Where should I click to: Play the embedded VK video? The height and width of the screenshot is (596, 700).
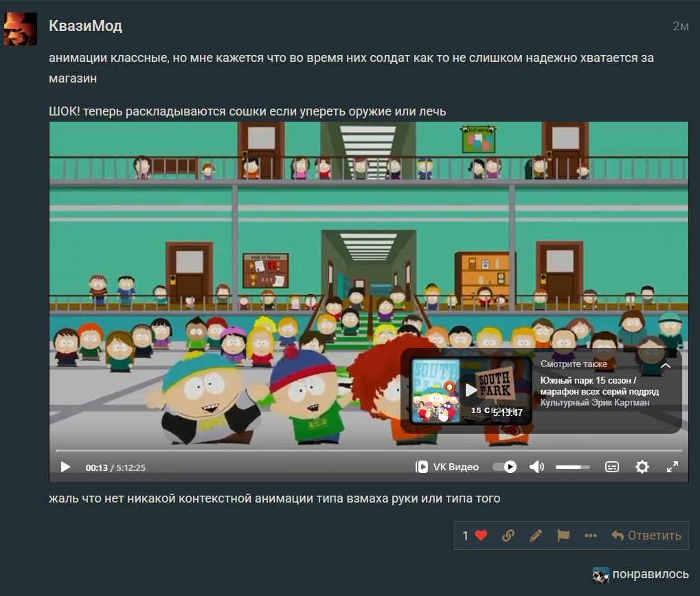click(65, 467)
